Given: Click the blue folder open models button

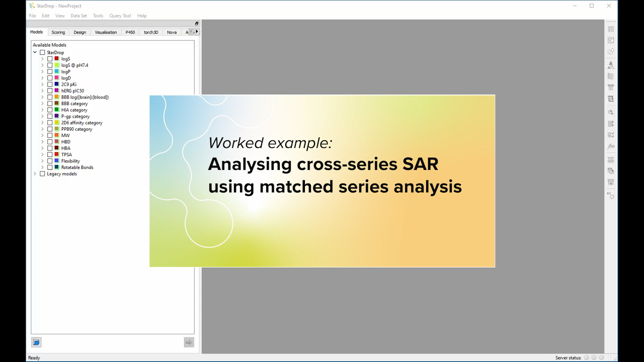Looking at the screenshot, I should [x=36, y=342].
